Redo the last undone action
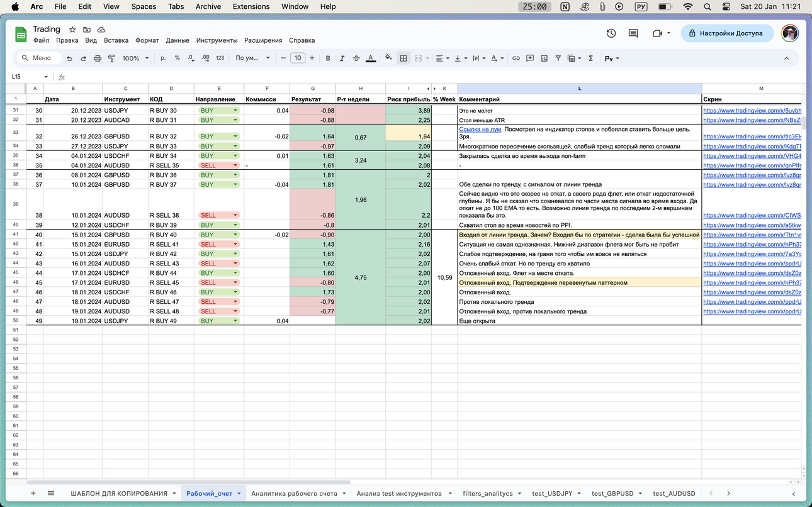 point(83,58)
